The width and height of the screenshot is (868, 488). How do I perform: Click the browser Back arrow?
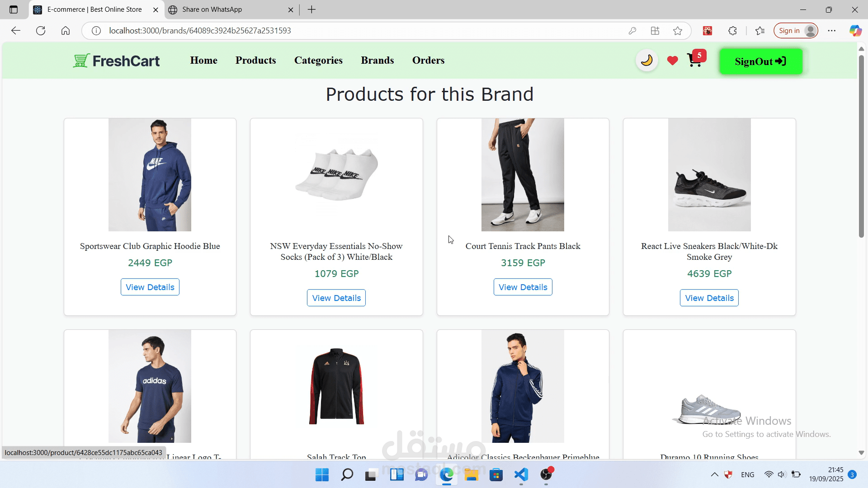pyautogui.click(x=16, y=31)
